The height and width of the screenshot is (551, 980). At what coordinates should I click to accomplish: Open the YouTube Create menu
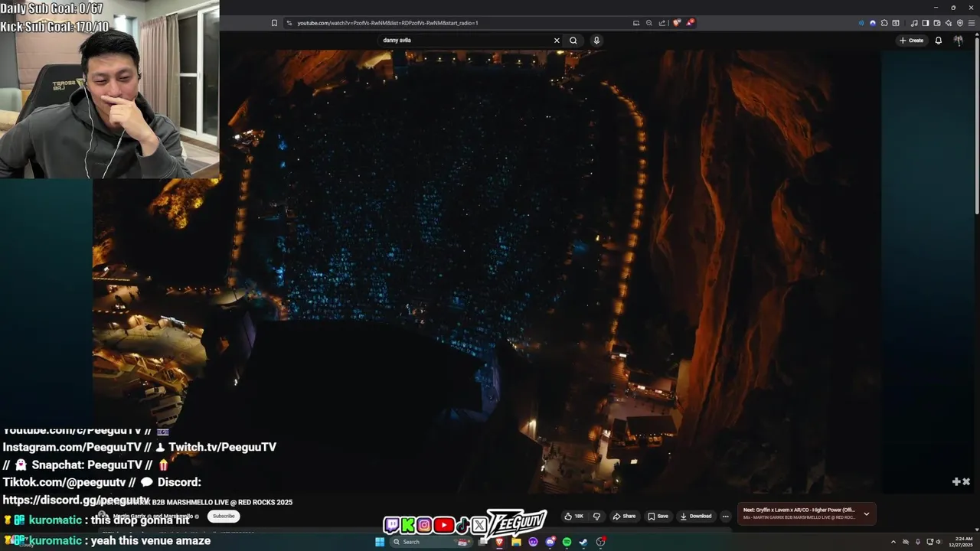click(911, 41)
